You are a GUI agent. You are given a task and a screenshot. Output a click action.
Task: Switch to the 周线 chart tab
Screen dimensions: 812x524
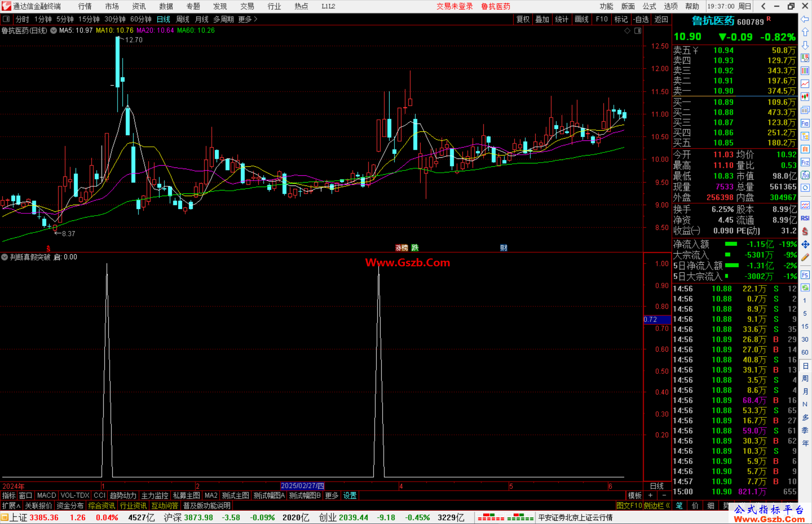pyautogui.click(x=183, y=19)
